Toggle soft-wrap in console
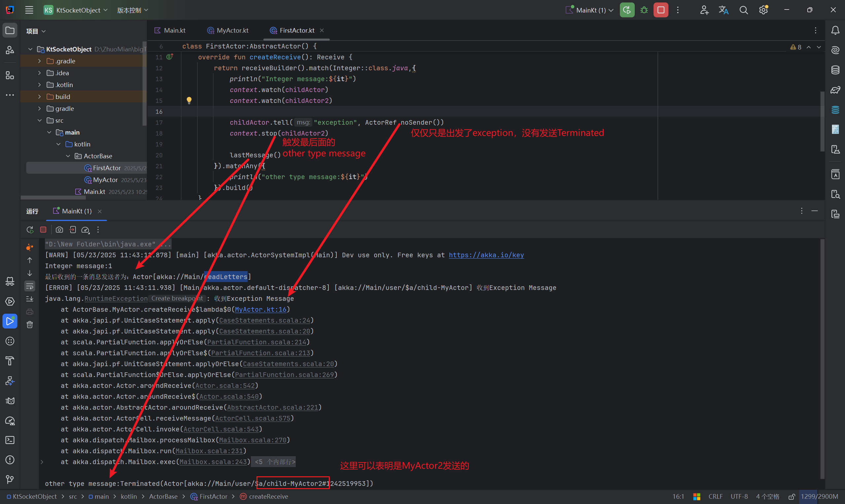This screenshot has height=504, width=845. coord(30,286)
